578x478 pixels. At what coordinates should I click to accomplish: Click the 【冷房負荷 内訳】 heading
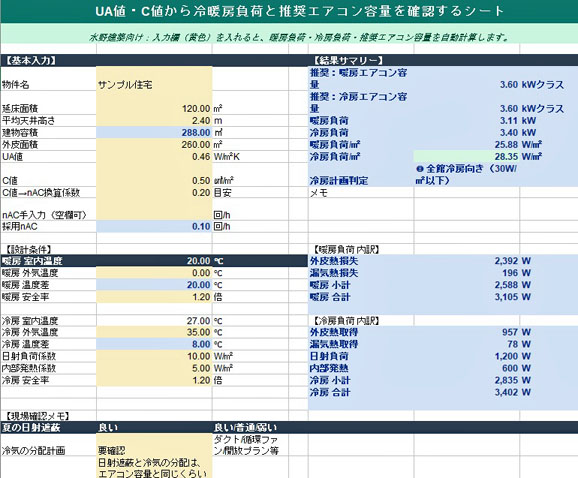[346, 321]
